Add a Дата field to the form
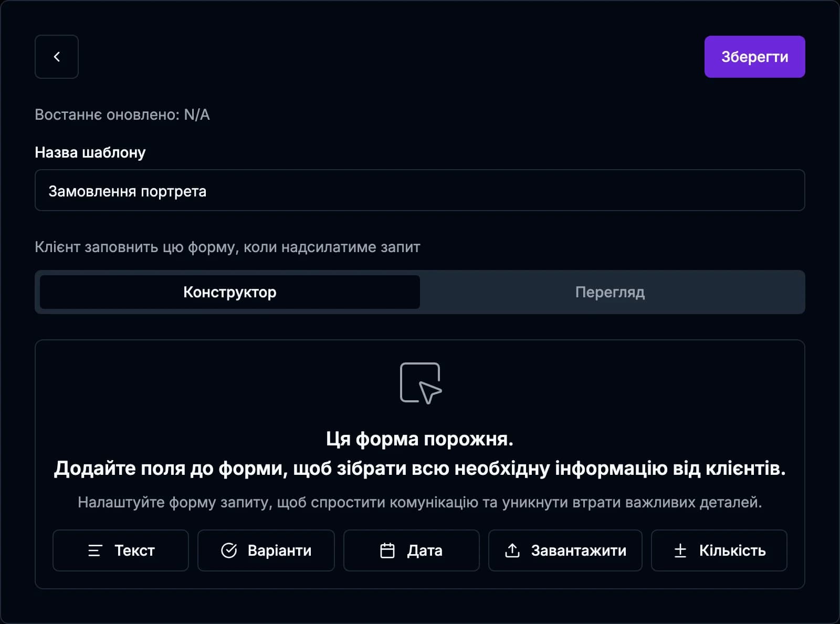This screenshot has height=624, width=840. click(x=412, y=550)
